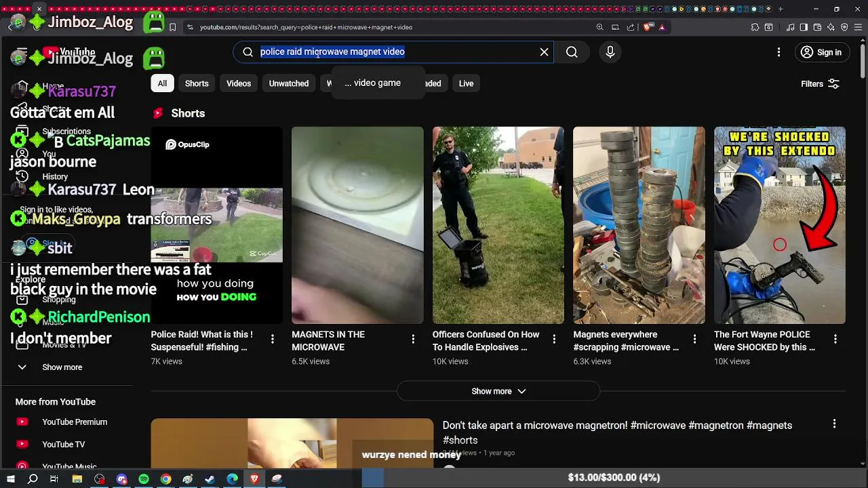This screenshot has width=868, height=488.
Task: Click '7K views' under Police Raid short
Action: coord(166,361)
